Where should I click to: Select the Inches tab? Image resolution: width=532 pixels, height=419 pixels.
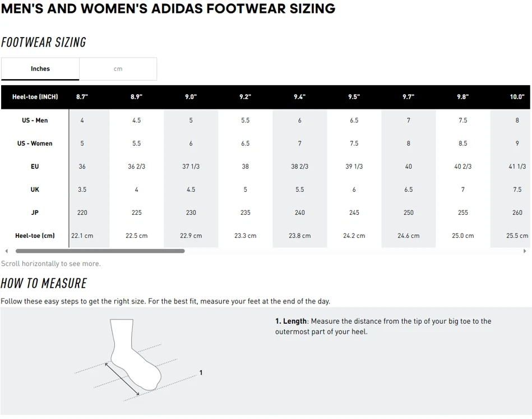point(40,69)
